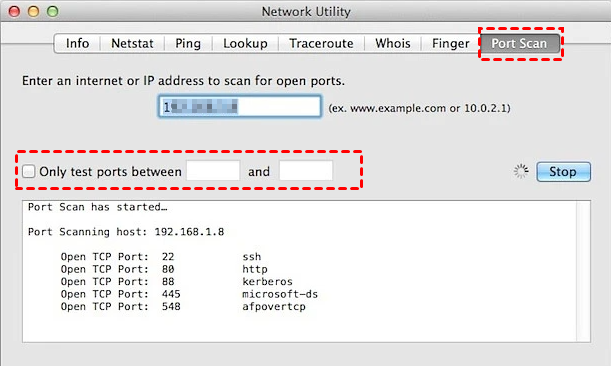Click the results scrollbar track
Screen dimensions: 611x366
click(583, 272)
